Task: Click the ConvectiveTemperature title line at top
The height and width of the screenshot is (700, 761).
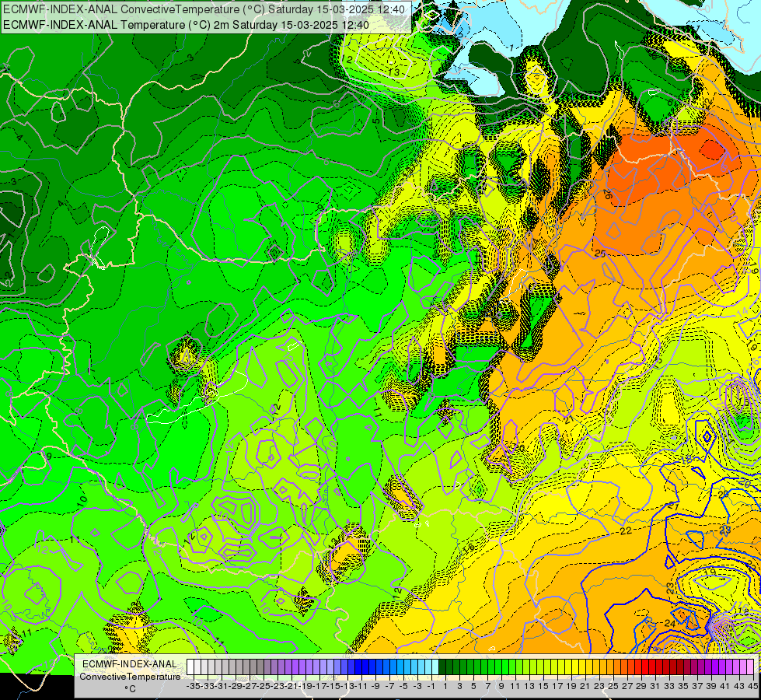Action: tap(204, 9)
